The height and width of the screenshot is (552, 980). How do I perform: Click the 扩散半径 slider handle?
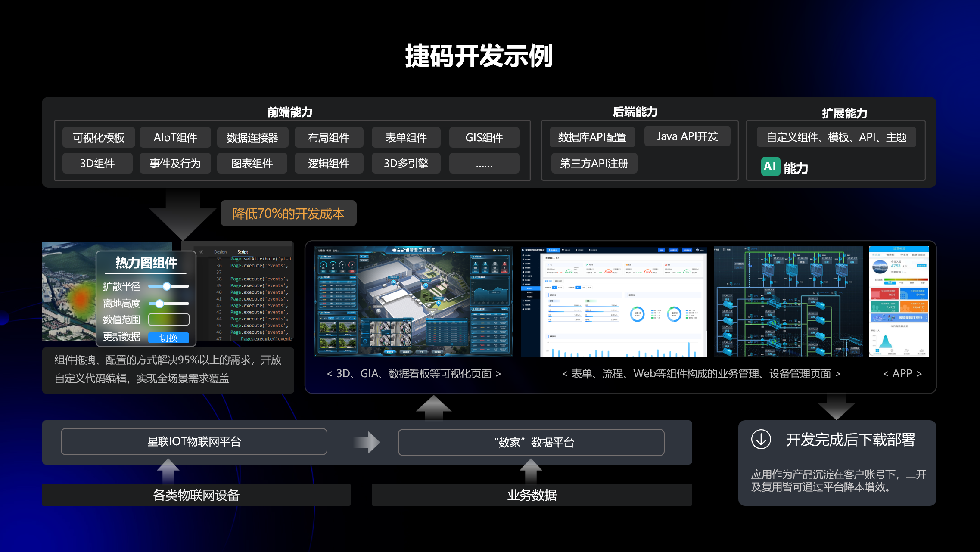tap(168, 286)
